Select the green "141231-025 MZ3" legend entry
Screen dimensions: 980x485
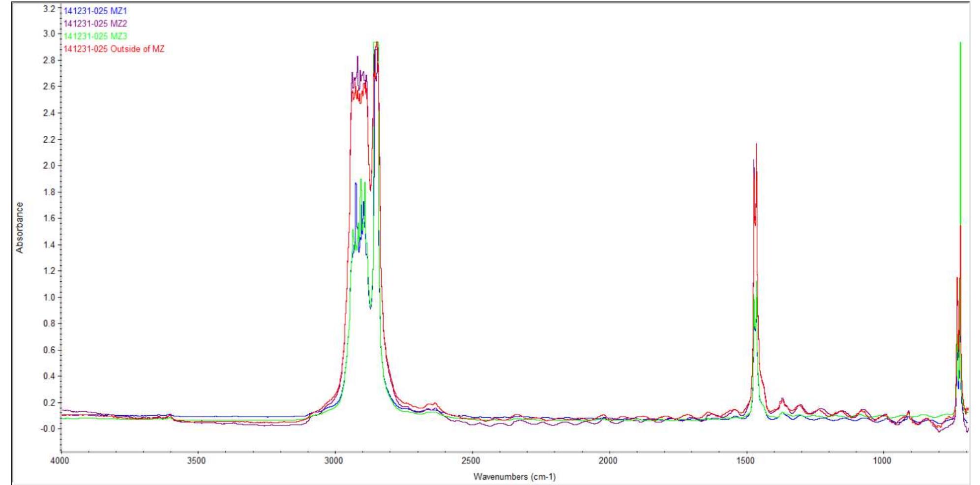point(95,36)
